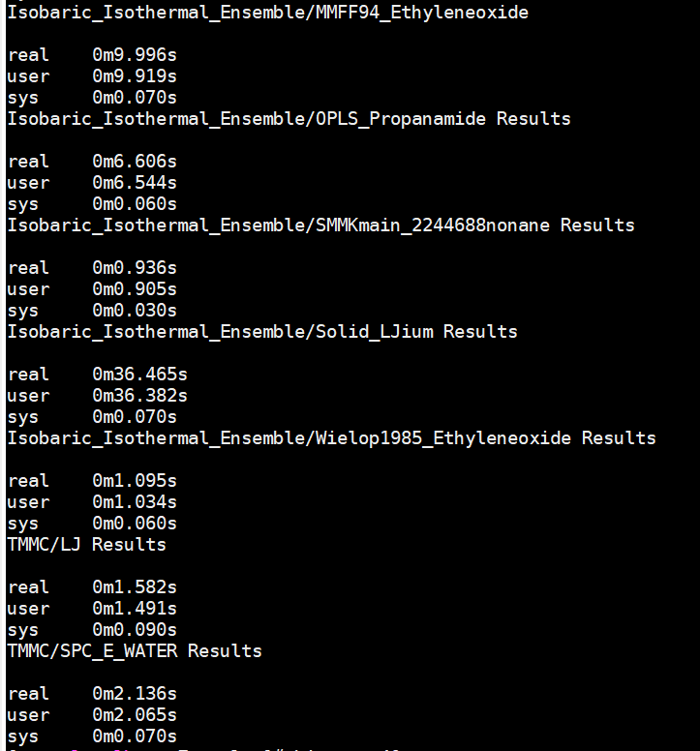
Task: Click the user time value 0m1.034s
Action: pos(135,502)
